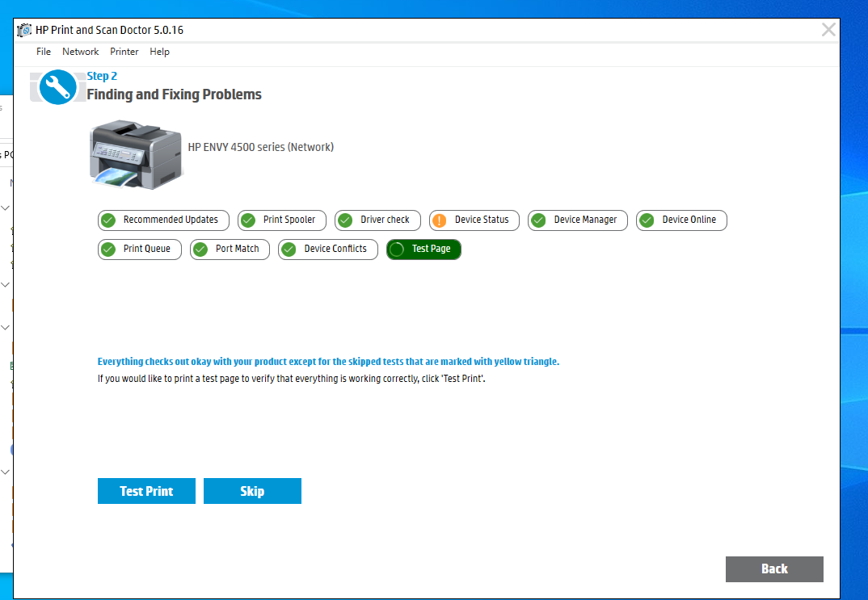Click the yellow warning icon on Device Status
The image size is (868, 600).
[x=440, y=220]
